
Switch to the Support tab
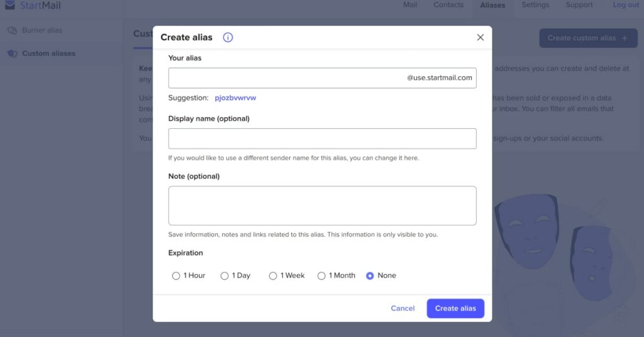point(579,5)
